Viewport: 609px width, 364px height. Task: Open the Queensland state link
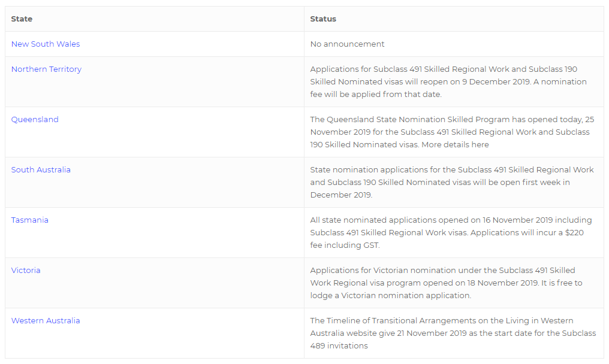(x=35, y=120)
